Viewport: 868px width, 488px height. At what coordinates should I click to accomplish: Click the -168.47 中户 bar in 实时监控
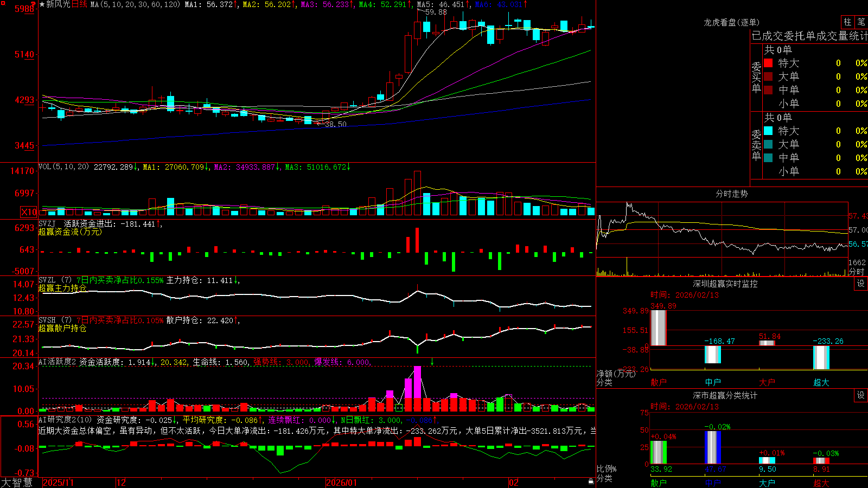[713, 354]
